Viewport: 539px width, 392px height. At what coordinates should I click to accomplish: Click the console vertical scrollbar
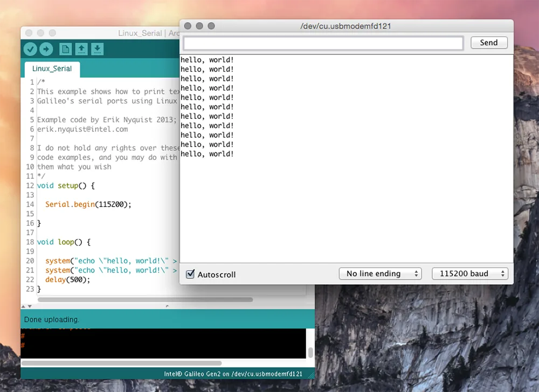pos(310,353)
